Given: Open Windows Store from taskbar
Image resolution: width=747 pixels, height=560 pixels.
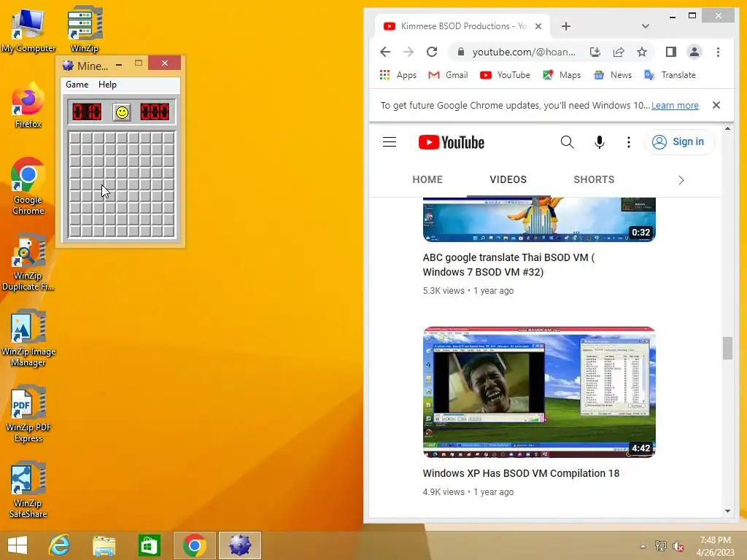Looking at the screenshot, I should (149, 545).
